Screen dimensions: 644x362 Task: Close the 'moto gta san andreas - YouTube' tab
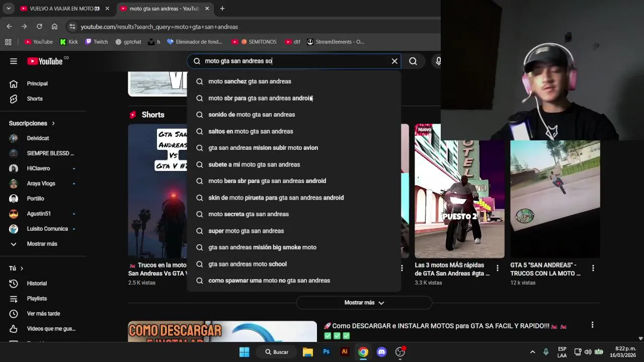coord(207,9)
